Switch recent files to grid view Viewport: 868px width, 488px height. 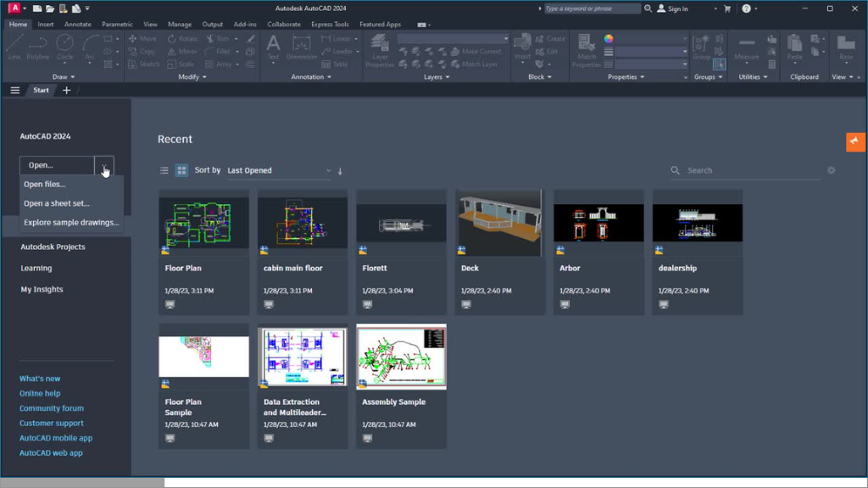181,170
